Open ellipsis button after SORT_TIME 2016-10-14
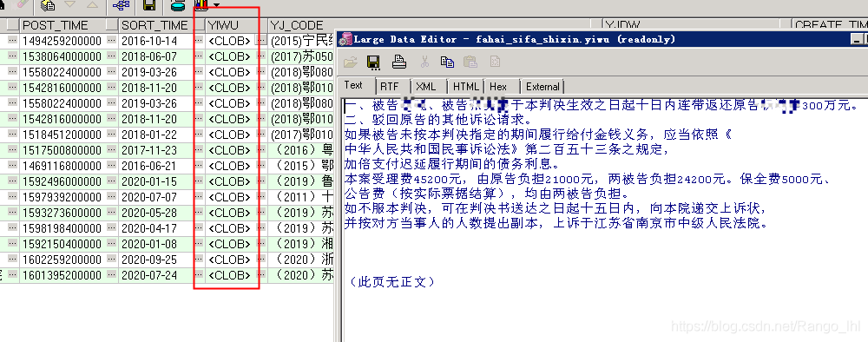 (200, 41)
